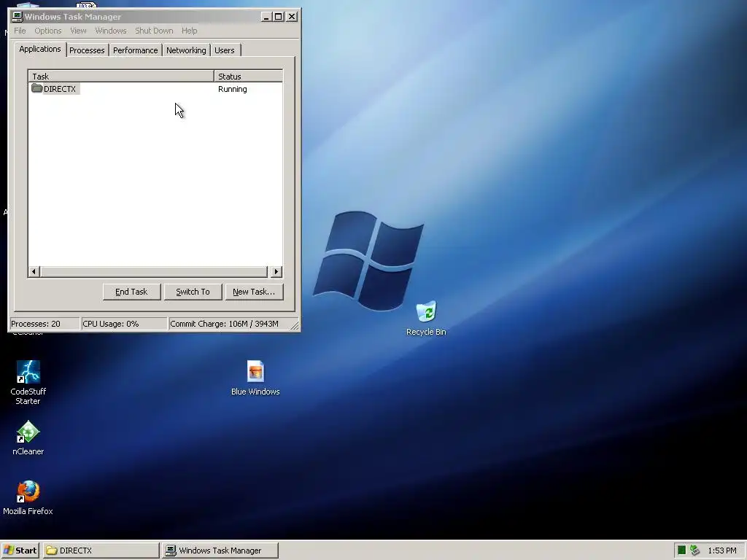The width and height of the screenshot is (747, 560).
Task: Click the right arrow of horizontal scrollbar
Action: pos(276,272)
